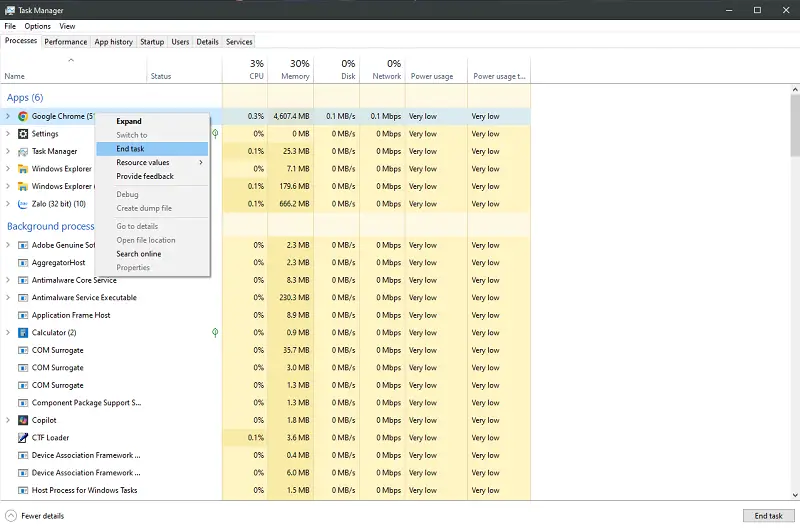The height and width of the screenshot is (531, 800).
Task: Switch to the Performance tab
Action: click(x=66, y=42)
